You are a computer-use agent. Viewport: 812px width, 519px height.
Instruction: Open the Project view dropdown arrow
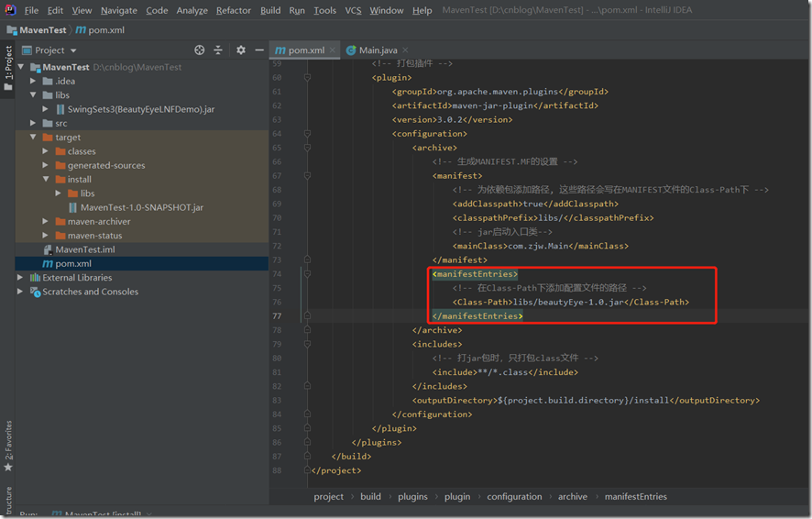73,50
